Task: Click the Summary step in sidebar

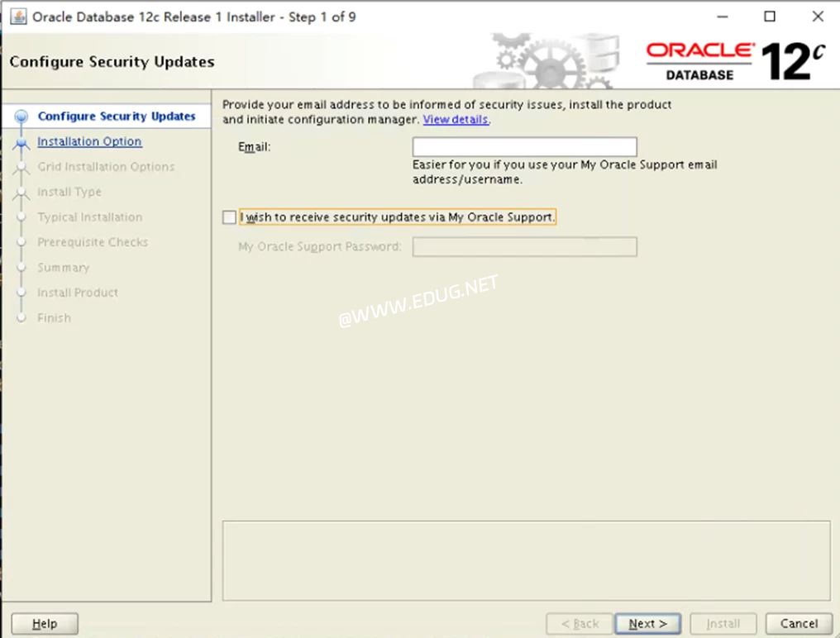Action: (63, 267)
